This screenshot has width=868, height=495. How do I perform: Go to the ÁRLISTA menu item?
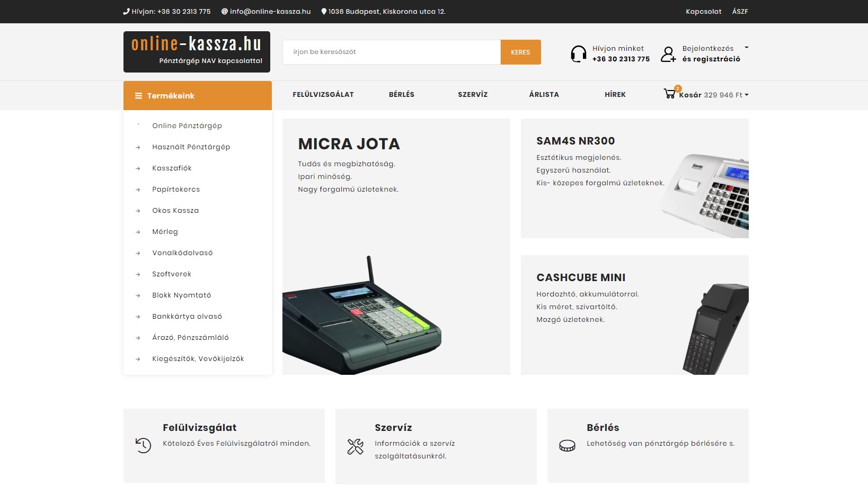(x=544, y=94)
